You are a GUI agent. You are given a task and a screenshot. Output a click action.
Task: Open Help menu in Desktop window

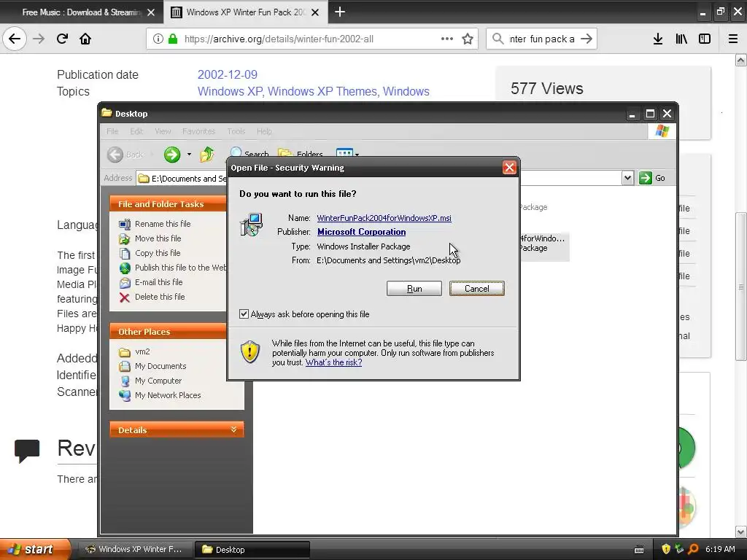pos(264,131)
